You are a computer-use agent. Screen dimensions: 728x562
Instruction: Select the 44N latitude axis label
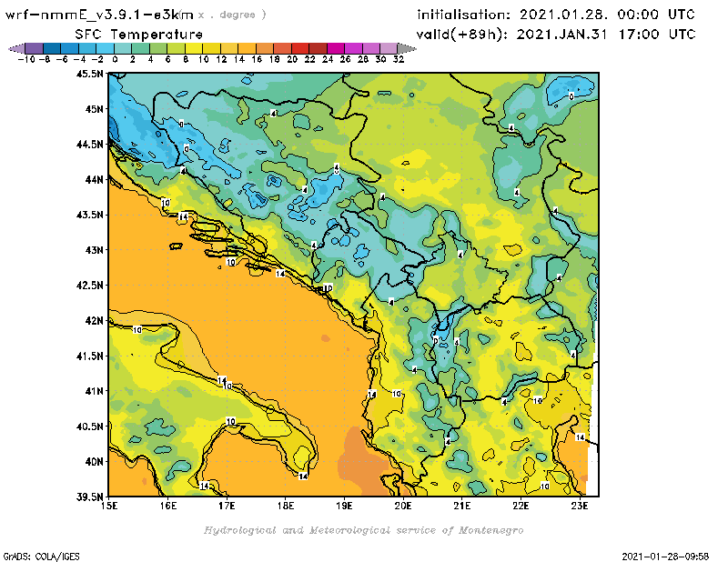tap(94, 179)
